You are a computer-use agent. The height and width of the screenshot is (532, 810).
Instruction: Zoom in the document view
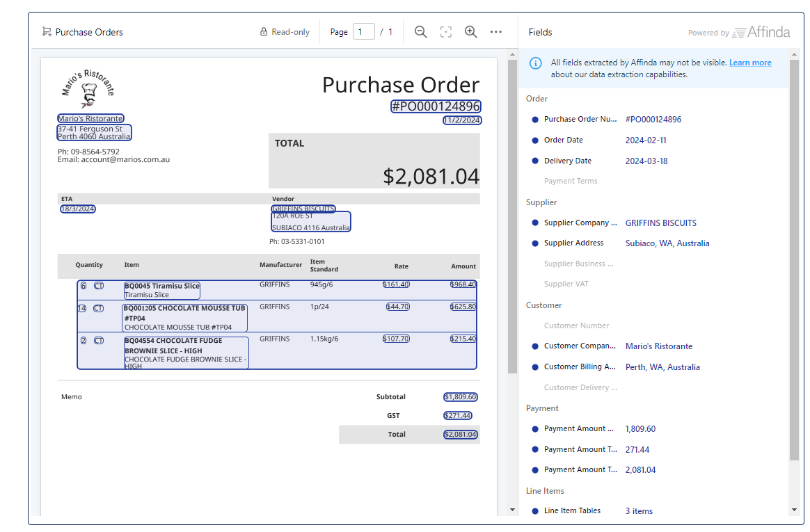pos(470,32)
